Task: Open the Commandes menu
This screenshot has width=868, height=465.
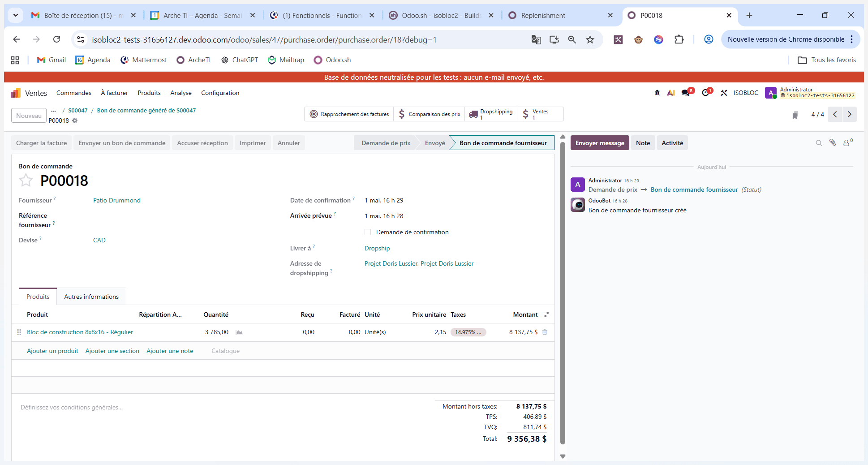Action: tap(74, 93)
